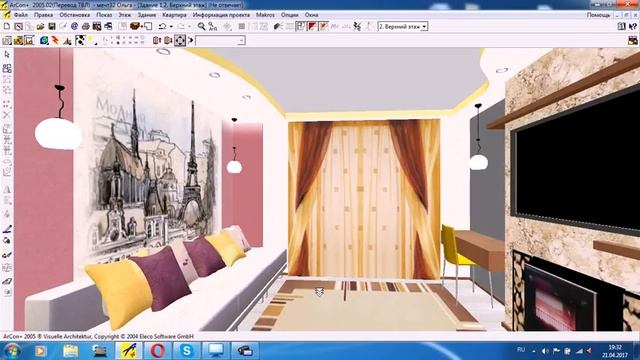
Task: Click the zoom-all magnifier icon
Action: (x=213, y=26)
